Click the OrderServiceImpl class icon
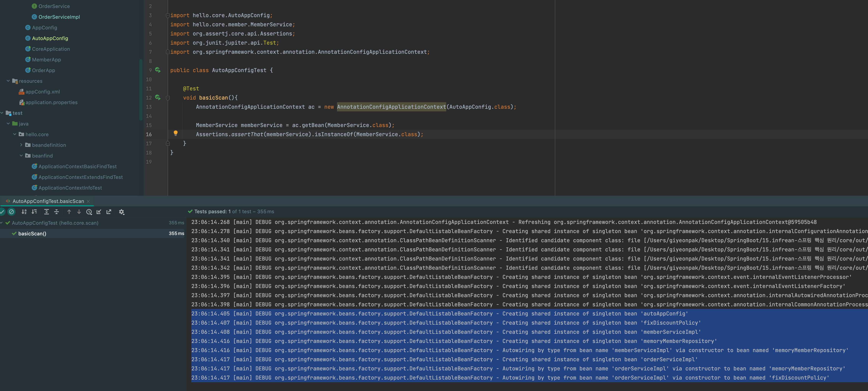868x391 pixels. [x=34, y=17]
